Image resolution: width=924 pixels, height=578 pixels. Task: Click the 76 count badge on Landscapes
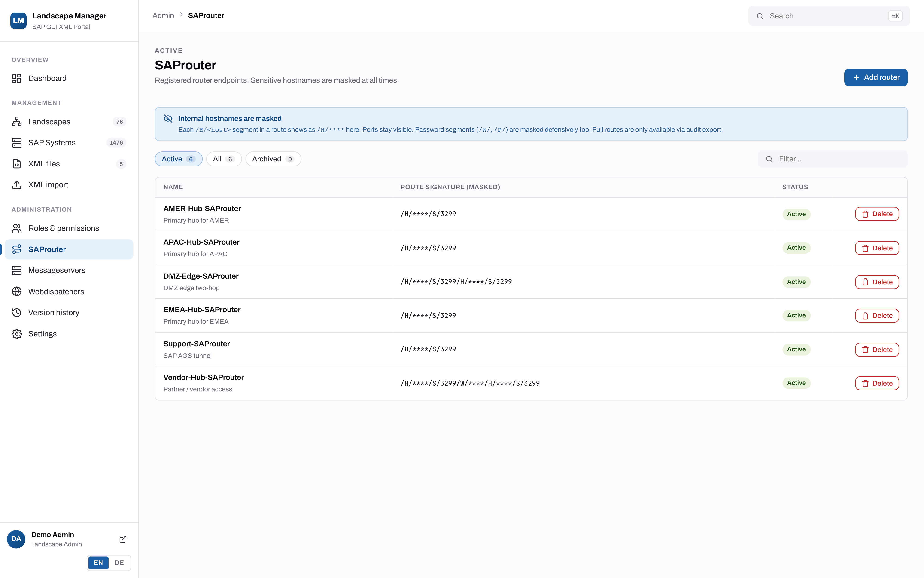pos(119,122)
